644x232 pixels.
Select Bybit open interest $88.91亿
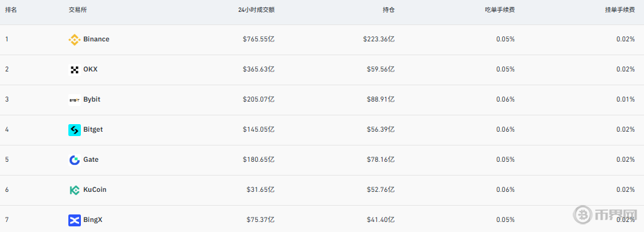[381, 99]
